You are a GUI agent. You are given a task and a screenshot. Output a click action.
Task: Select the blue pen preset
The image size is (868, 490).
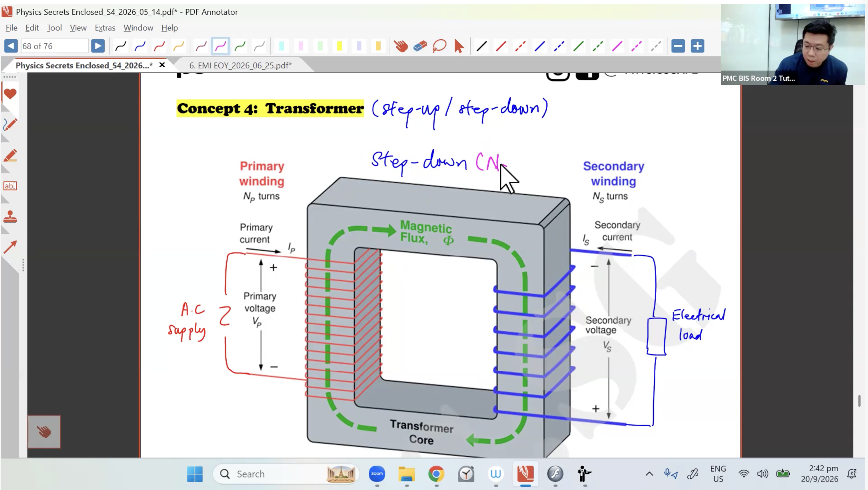(140, 46)
